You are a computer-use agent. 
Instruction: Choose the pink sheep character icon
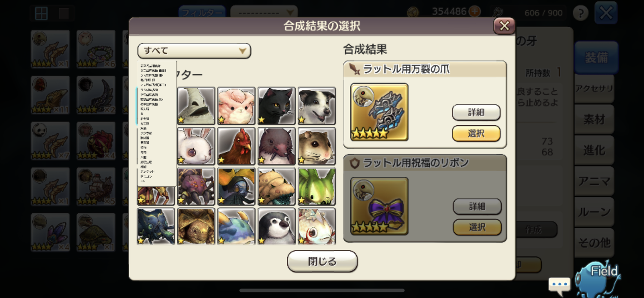tap(236, 106)
